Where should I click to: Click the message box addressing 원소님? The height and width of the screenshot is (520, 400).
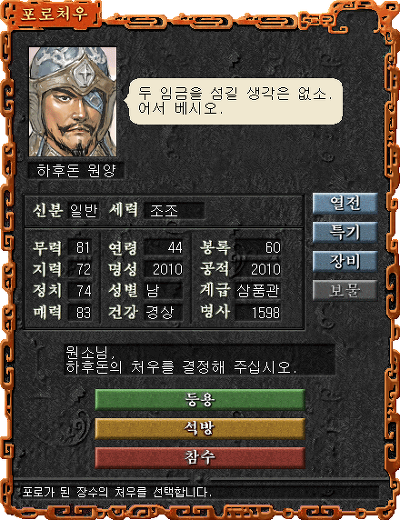pos(199,360)
